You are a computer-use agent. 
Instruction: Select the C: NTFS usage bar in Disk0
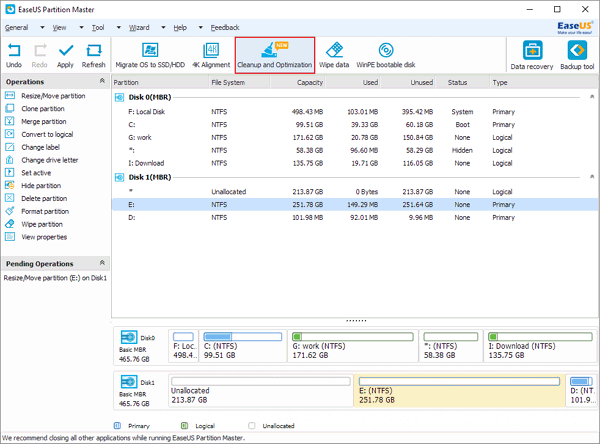coord(243,336)
